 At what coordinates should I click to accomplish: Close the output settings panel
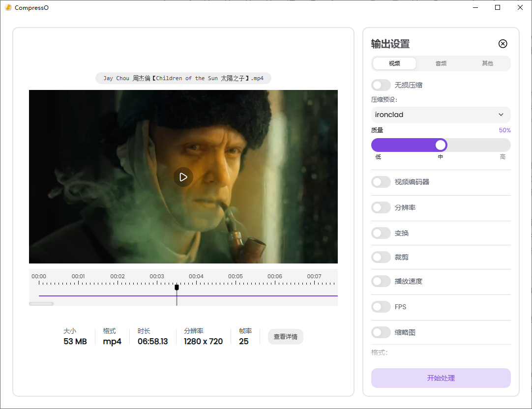tap(502, 44)
